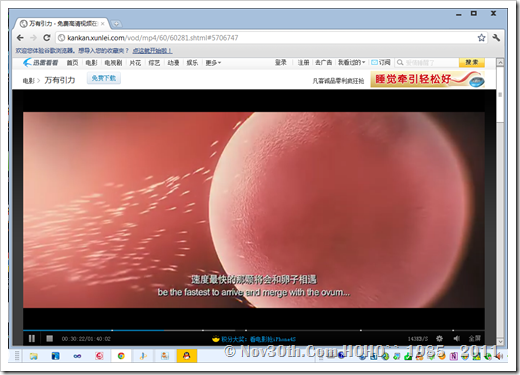Select the 万有引力 browser tab
520x375 pixels.
[x=62, y=24]
